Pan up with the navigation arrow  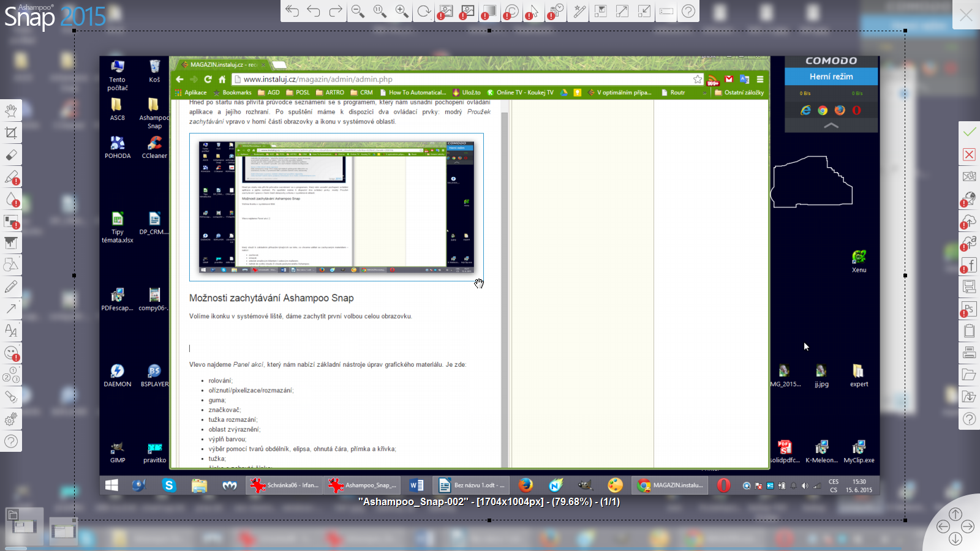(956, 514)
